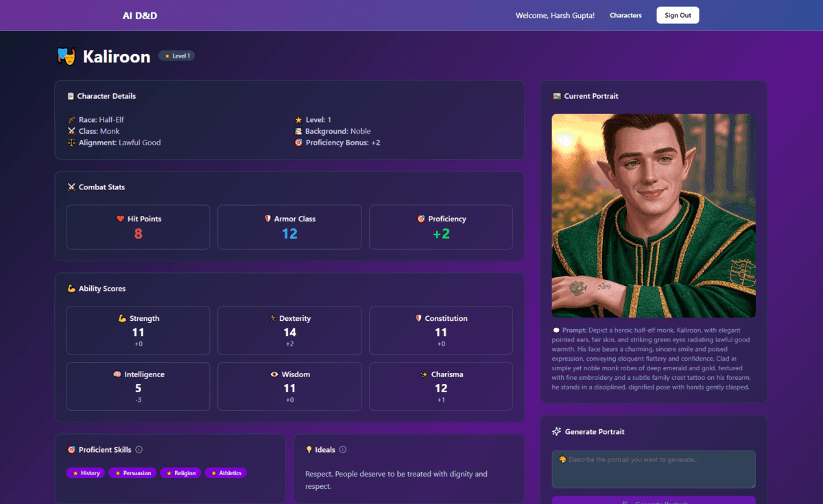Image resolution: width=823 pixels, height=504 pixels.
Task: Select the Persuasion skill tag
Action: point(132,473)
